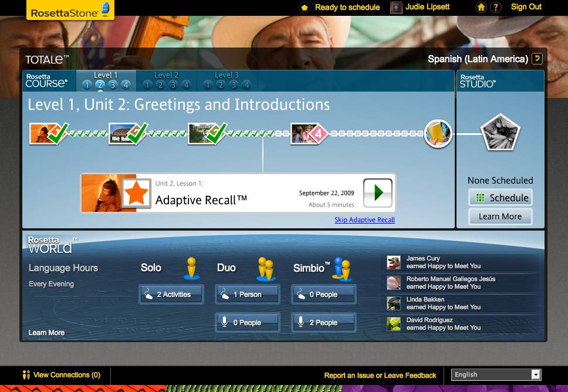Open Solo 2 Activities button

click(171, 295)
